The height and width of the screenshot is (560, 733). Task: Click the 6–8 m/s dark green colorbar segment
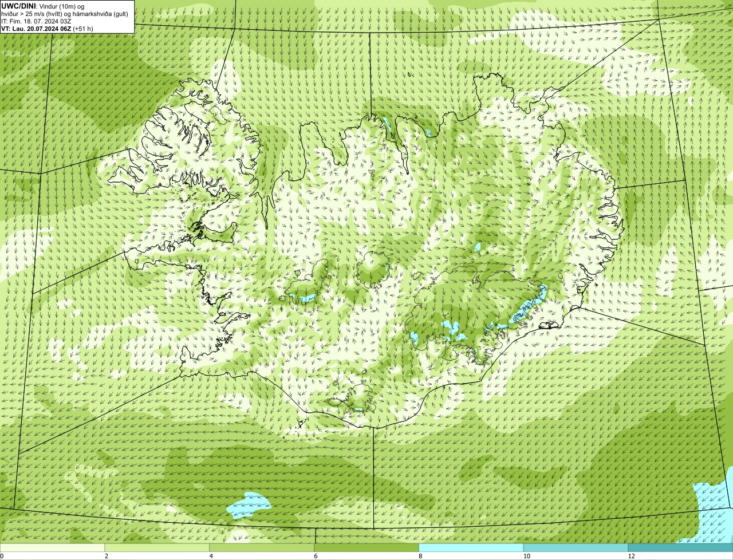pyautogui.click(x=366, y=548)
